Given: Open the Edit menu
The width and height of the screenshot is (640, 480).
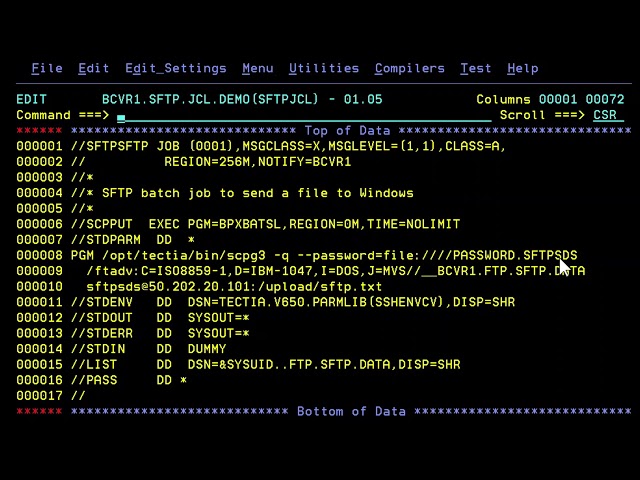Looking at the screenshot, I should (93, 68).
